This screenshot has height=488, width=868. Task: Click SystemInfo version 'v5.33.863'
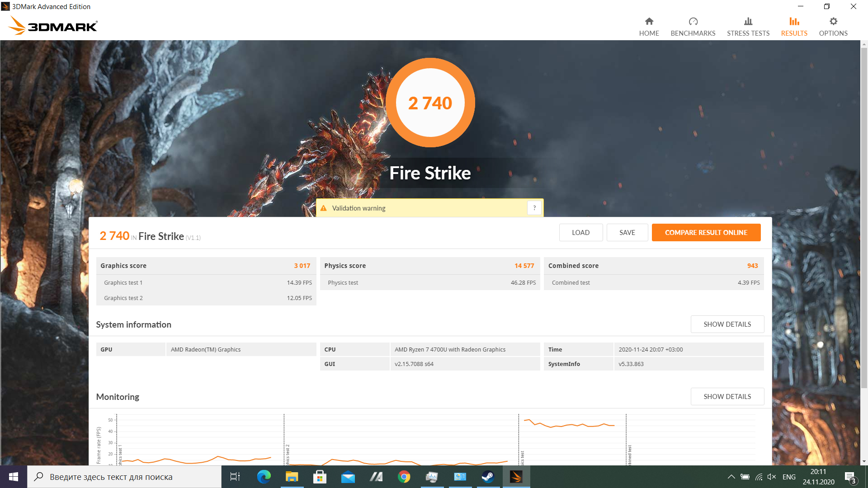pos(631,364)
